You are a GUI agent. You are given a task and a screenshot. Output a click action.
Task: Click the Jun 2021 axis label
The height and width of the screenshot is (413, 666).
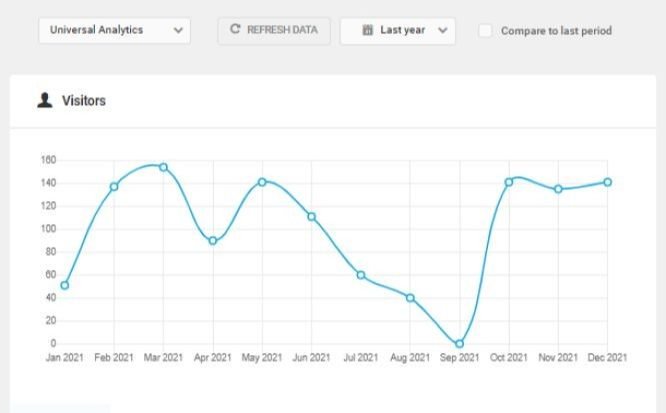(x=311, y=357)
